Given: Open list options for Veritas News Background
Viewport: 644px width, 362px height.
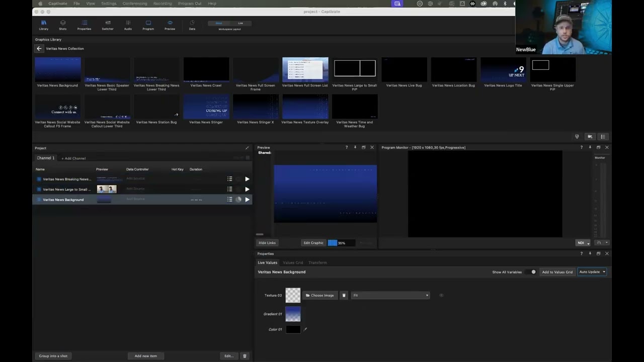Looking at the screenshot, I should click(229, 200).
